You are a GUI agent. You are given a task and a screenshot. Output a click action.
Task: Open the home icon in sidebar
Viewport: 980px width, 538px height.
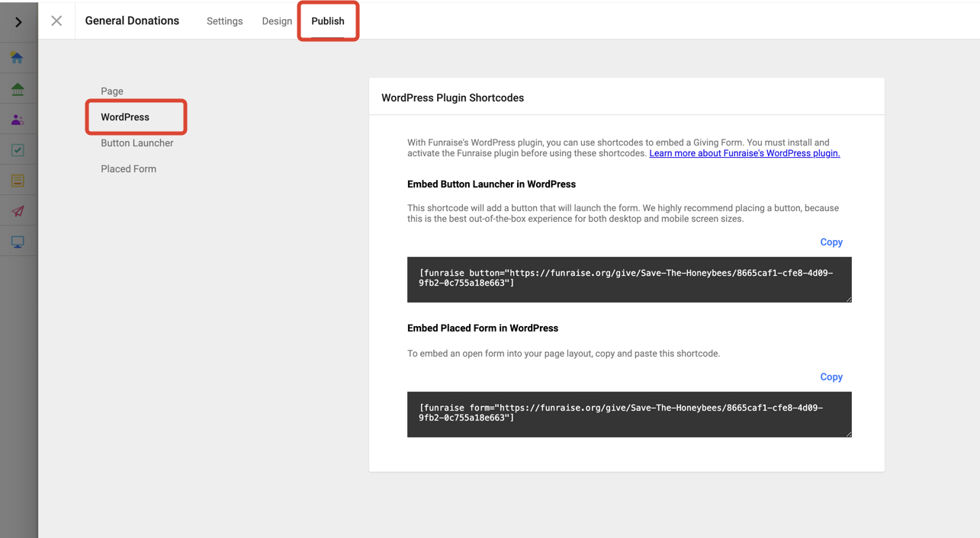[x=17, y=58]
